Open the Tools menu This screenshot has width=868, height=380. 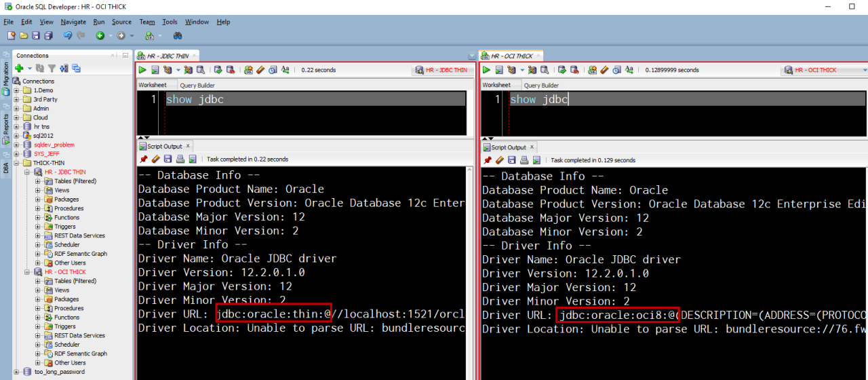170,22
